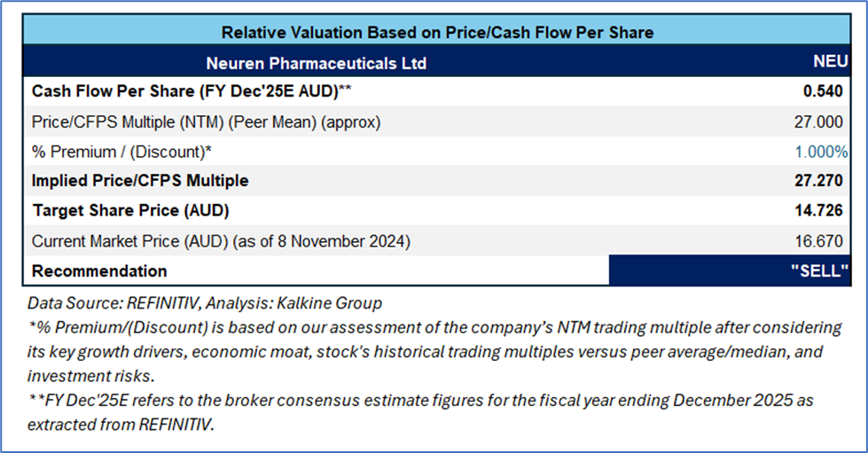Screen dimensions: 868x453
Task: Click the % Premium/(Discount) footnote text
Action: [434, 352]
